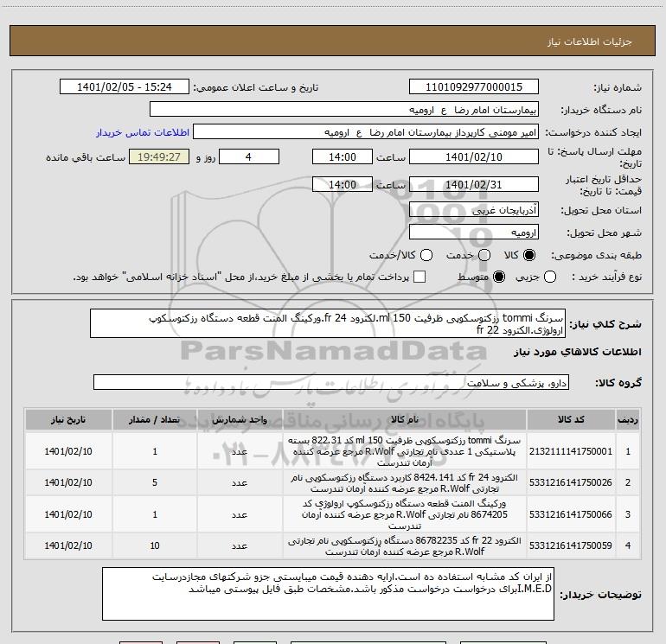
Task: Click the buyer organization name field
Action: coord(344,110)
